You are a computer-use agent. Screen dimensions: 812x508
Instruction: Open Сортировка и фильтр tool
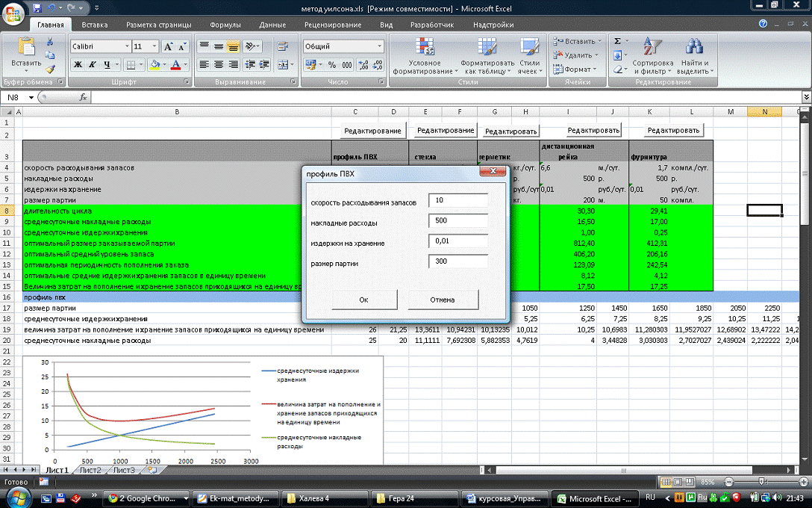click(652, 57)
